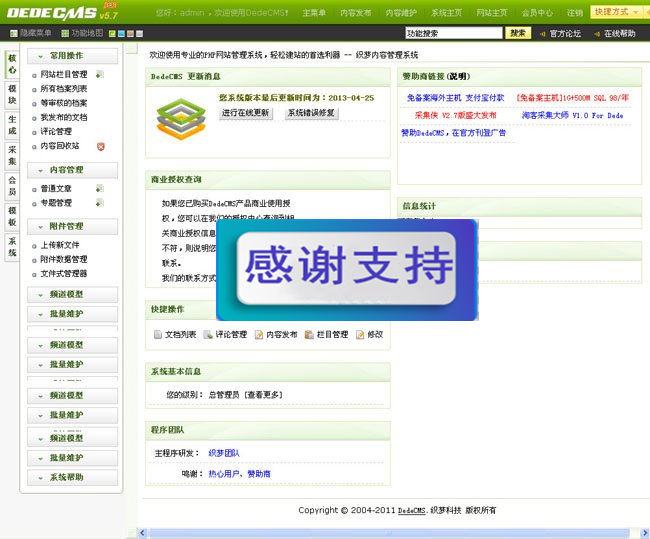This screenshot has height=539, width=650.
Task: Click the 栏目管理 quick action icon
Action: (x=309, y=335)
